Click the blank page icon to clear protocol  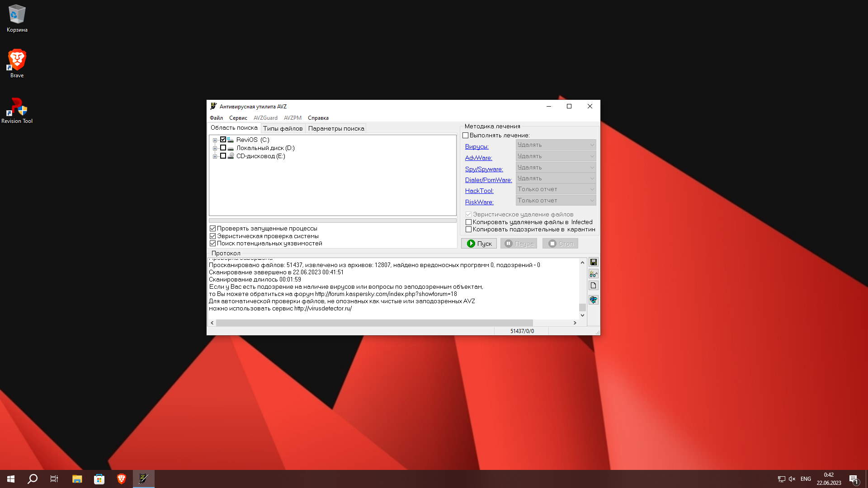pyautogui.click(x=593, y=286)
